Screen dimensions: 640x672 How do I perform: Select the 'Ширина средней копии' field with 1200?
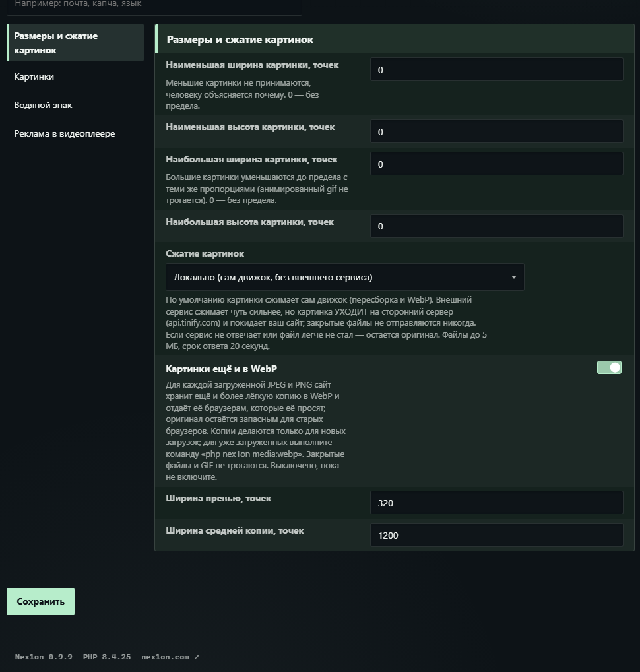496,535
